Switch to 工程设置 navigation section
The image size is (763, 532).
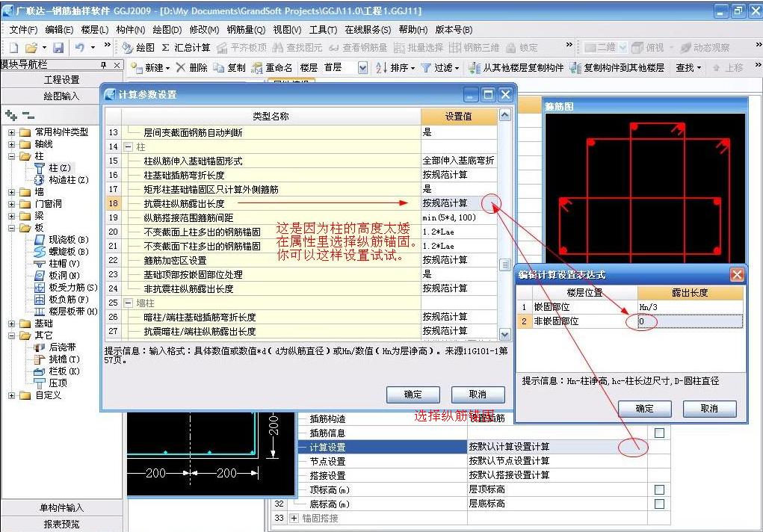pyautogui.click(x=61, y=80)
